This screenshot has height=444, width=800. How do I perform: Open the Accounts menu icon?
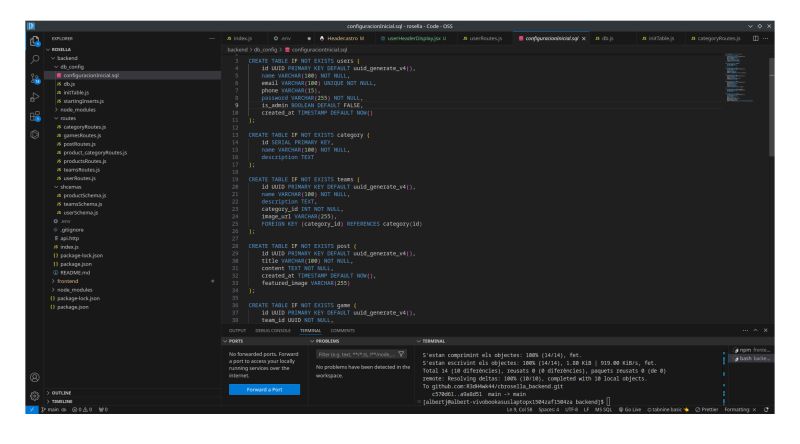coord(35,377)
